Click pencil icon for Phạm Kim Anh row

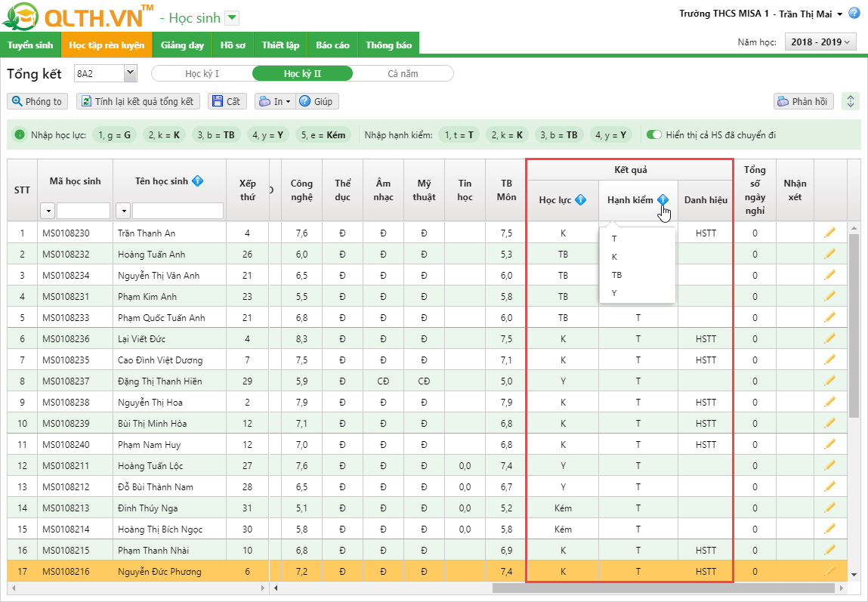(x=829, y=296)
